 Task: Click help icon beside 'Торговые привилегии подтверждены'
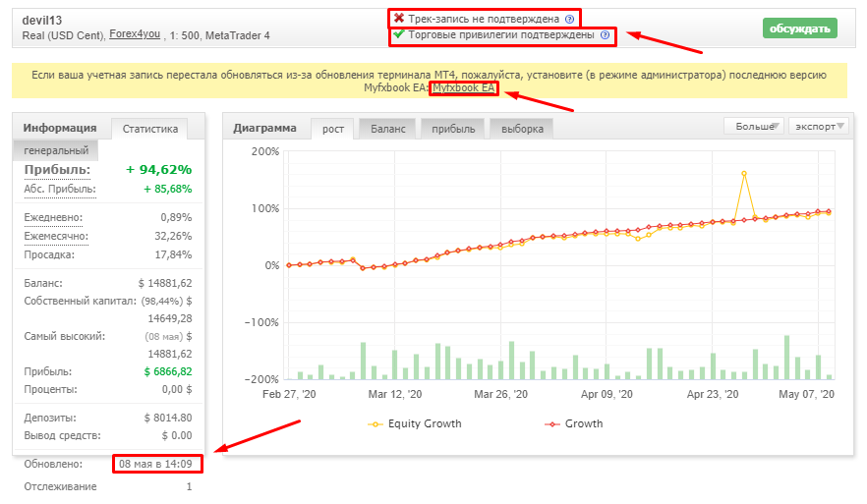605,35
